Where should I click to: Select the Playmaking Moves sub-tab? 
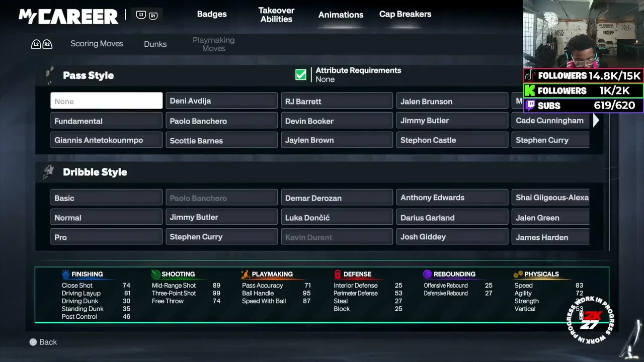pyautogui.click(x=213, y=44)
